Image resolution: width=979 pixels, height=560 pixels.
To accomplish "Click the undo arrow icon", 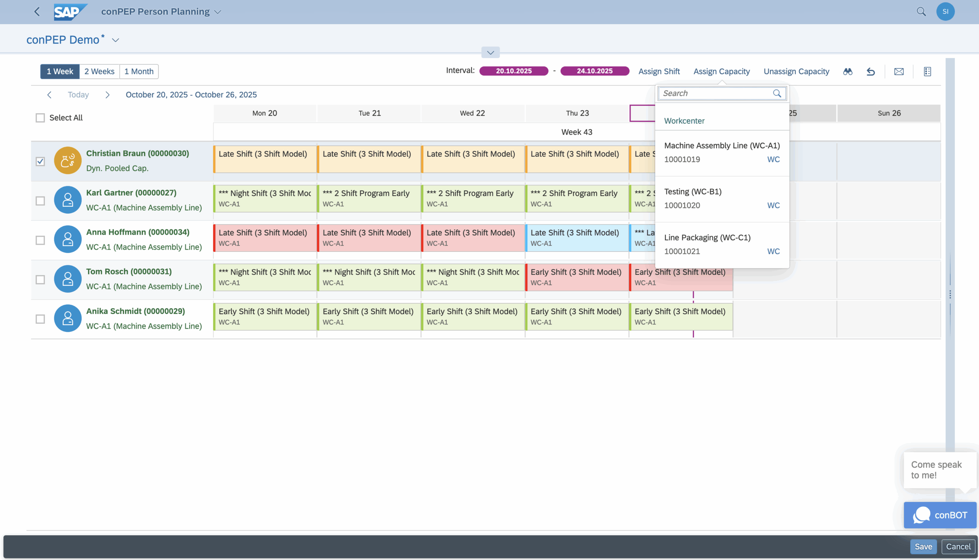I will pyautogui.click(x=870, y=71).
